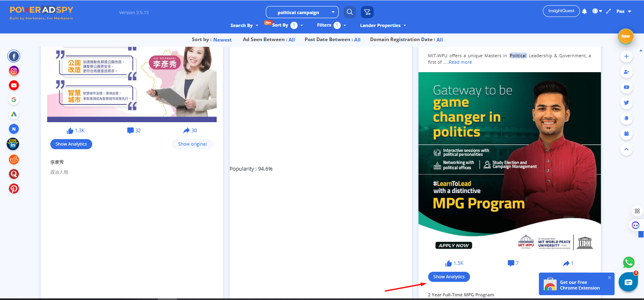Click the advertiser name 李彥秀
Viewport: 644px width, 300px height.
click(57, 162)
